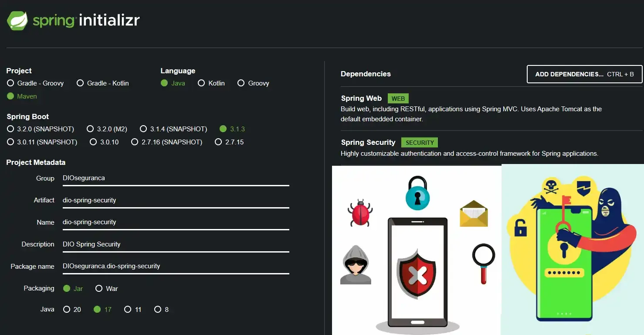644x335 pixels.
Task: Select Spring Boot version 3.1.3
Action: 232,129
